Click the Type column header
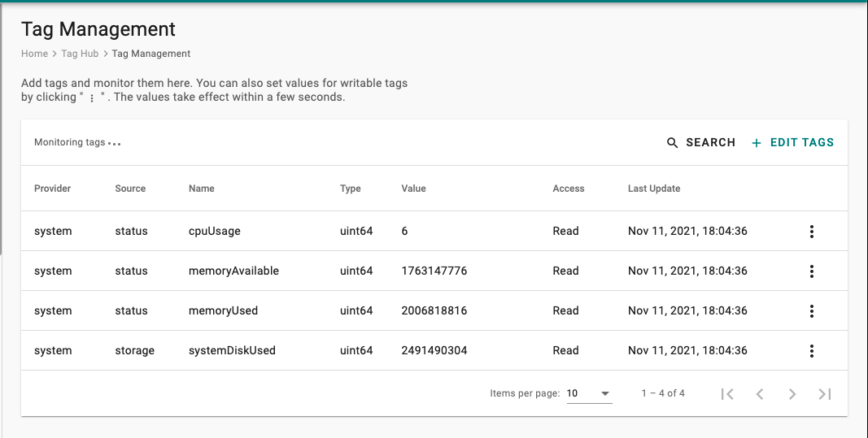 click(x=351, y=189)
